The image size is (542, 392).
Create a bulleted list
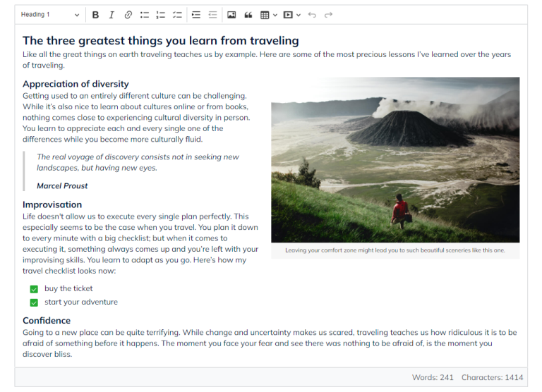pyautogui.click(x=145, y=15)
